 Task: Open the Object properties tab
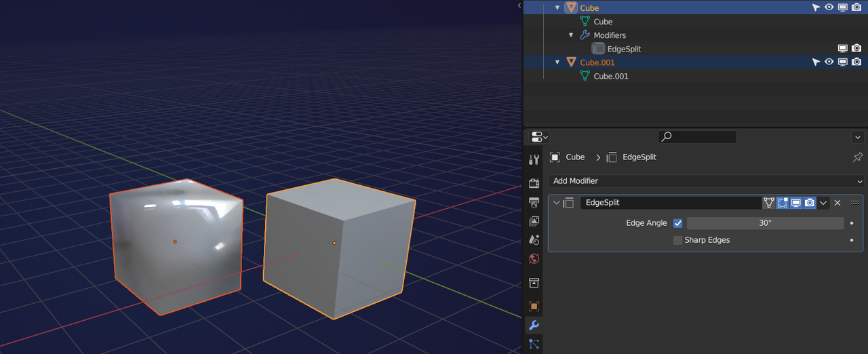click(x=534, y=306)
